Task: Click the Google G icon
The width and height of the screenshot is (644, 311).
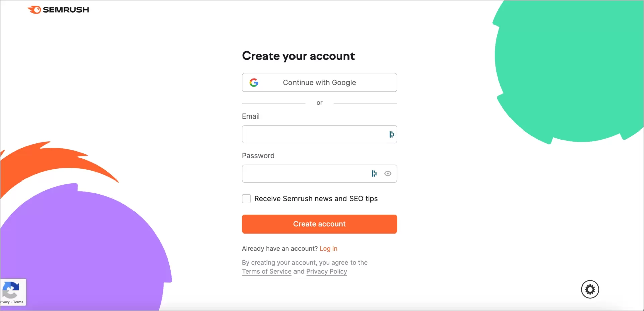Action: click(x=254, y=82)
